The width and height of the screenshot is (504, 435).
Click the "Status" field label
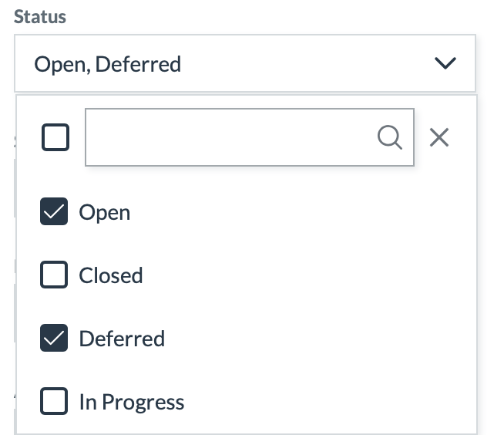tap(40, 17)
